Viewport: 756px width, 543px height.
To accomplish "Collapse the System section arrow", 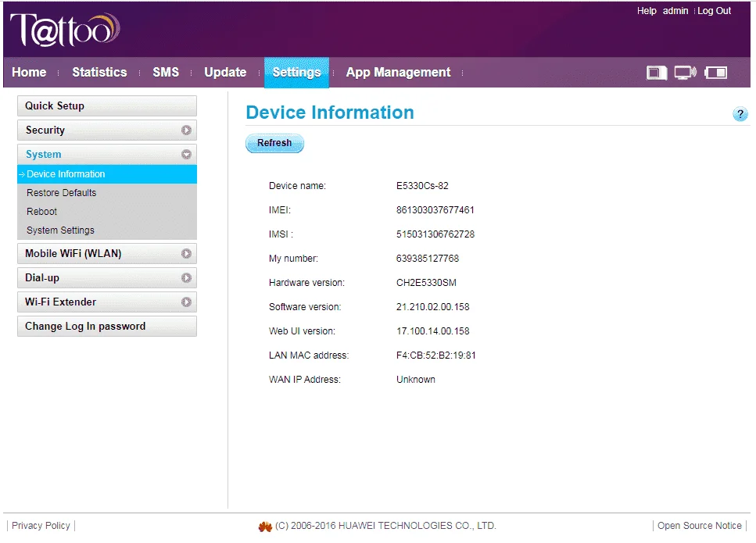I will tap(186, 154).
